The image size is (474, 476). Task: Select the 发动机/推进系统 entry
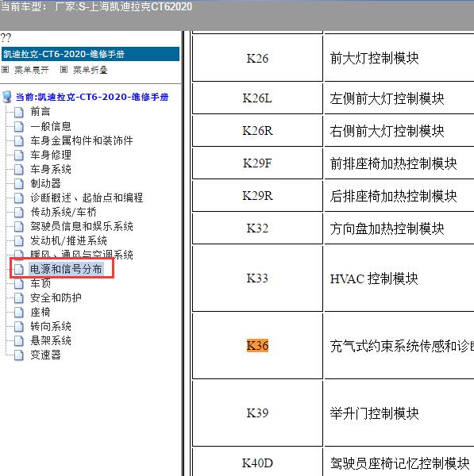coord(68,240)
